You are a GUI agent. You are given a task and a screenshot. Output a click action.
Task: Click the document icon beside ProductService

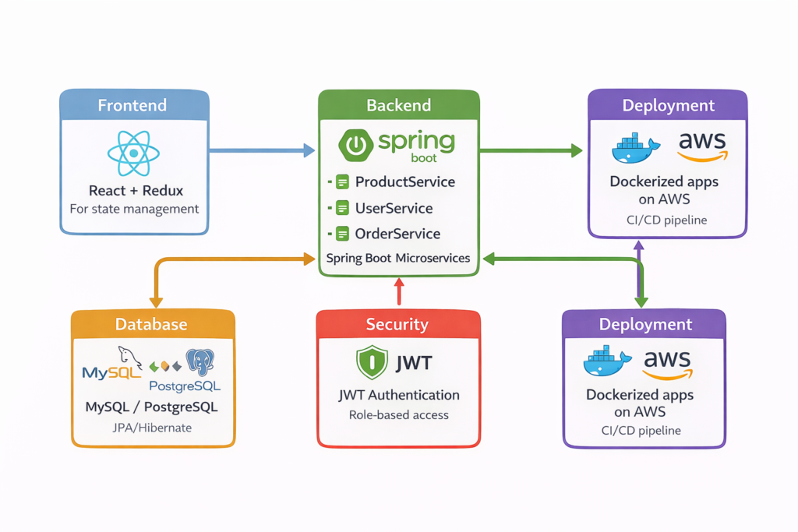pos(341,182)
